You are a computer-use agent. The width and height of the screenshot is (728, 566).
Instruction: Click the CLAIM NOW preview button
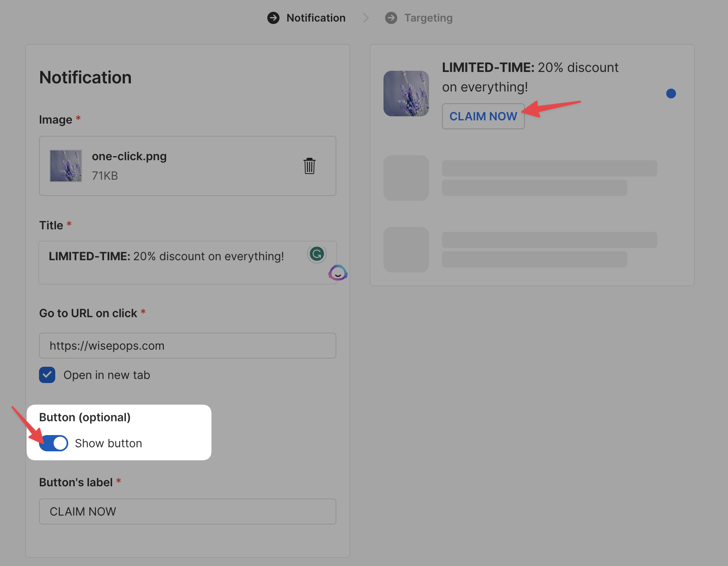click(x=483, y=116)
